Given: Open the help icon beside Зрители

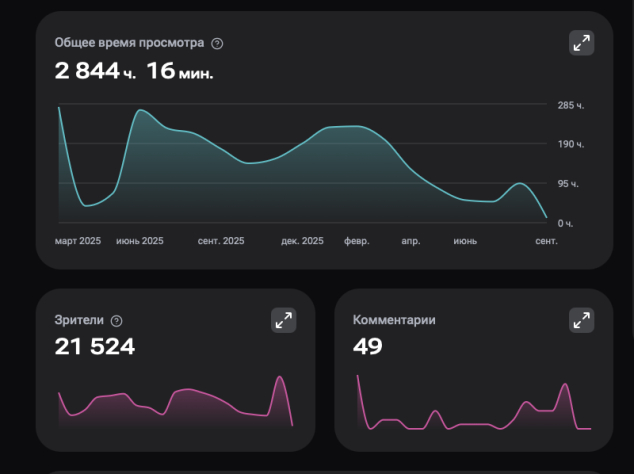Looking at the screenshot, I should 116,321.
